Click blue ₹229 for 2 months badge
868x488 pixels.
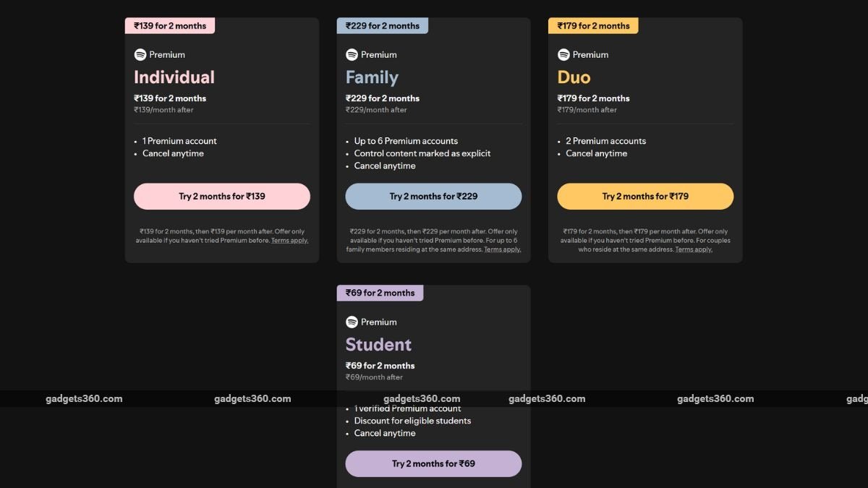[383, 26]
